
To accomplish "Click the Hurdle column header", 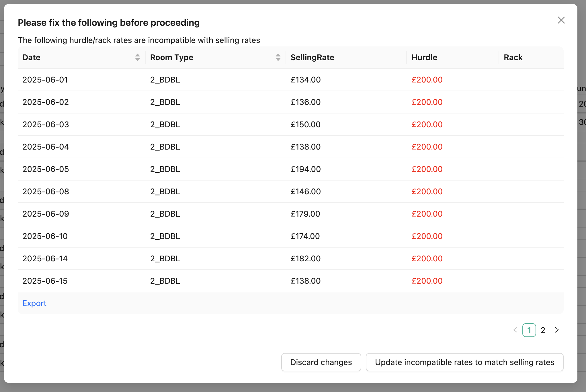I will click(x=424, y=57).
